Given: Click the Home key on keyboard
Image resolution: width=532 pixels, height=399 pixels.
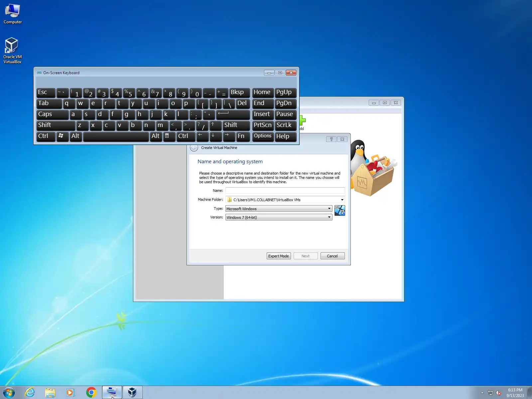Looking at the screenshot, I should tap(263, 92).
